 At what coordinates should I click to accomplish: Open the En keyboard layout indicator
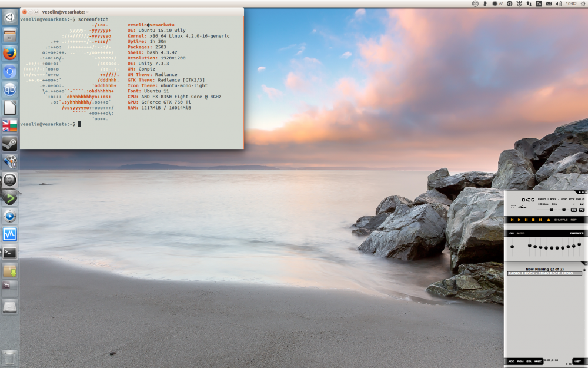[539, 4]
